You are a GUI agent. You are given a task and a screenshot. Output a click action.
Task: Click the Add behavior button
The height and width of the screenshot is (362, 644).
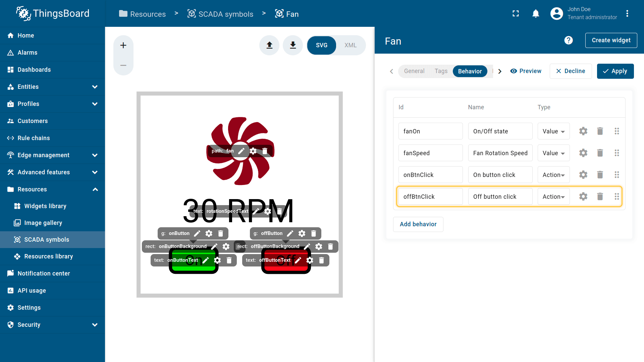418,224
